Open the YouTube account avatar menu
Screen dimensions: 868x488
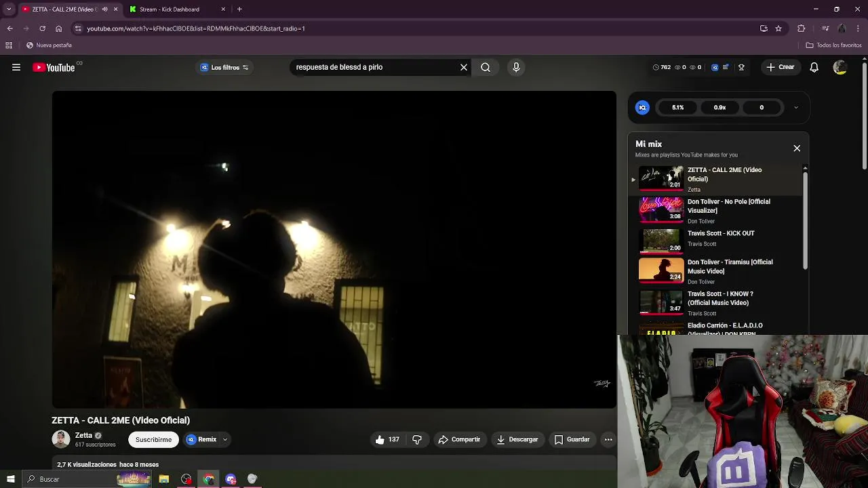[840, 67]
